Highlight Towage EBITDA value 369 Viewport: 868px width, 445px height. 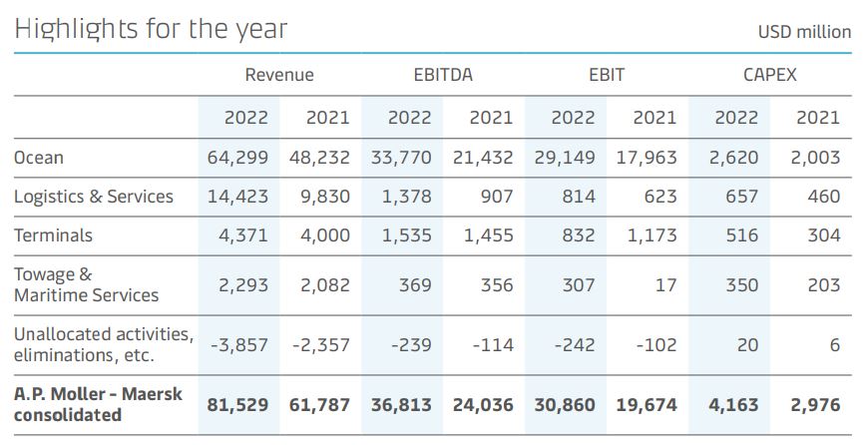[415, 285]
